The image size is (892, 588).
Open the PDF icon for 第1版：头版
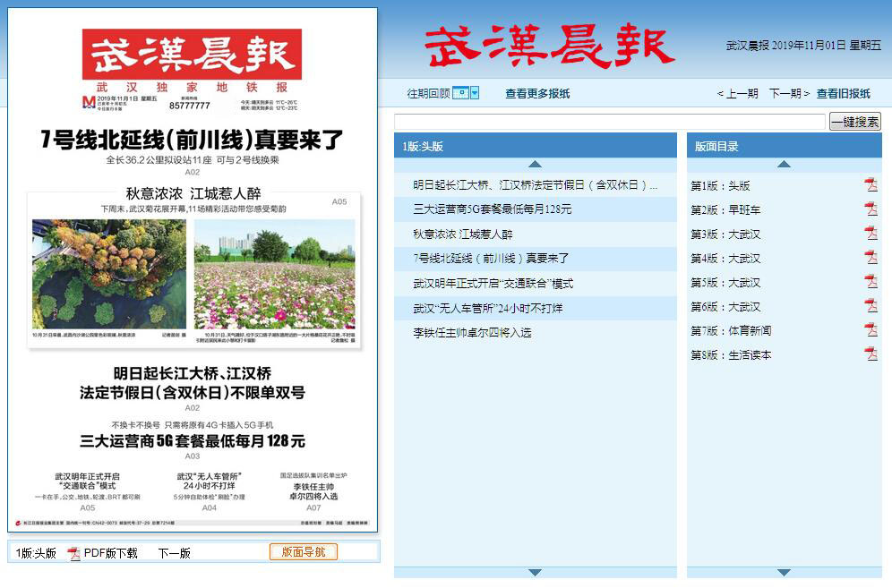click(x=871, y=185)
